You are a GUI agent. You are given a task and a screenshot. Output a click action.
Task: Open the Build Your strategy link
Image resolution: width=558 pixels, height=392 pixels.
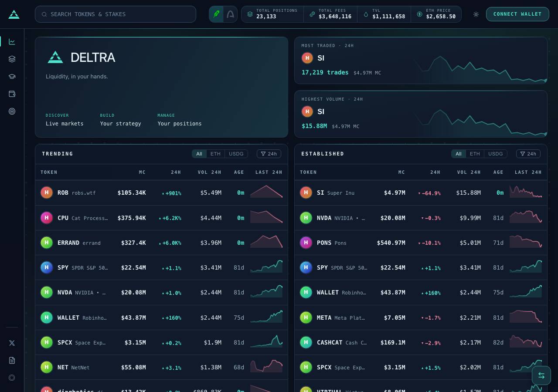[121, 120]
